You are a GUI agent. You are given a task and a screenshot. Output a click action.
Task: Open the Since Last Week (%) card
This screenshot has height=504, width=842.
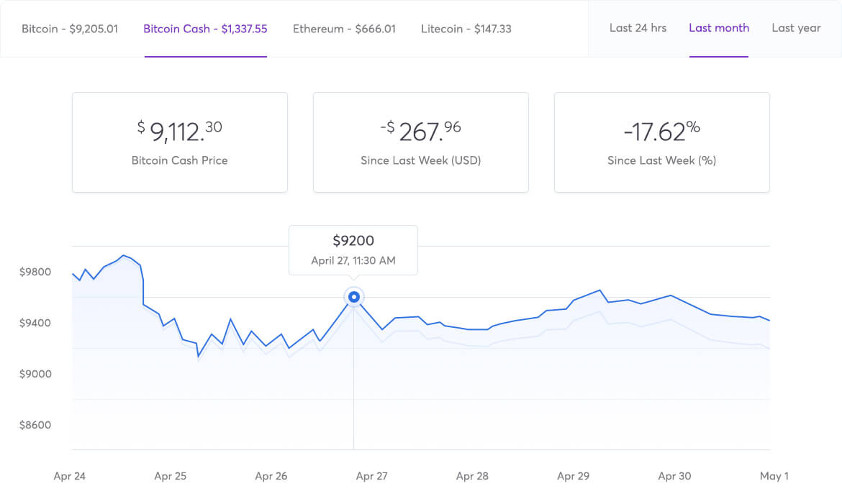[661, 142]
